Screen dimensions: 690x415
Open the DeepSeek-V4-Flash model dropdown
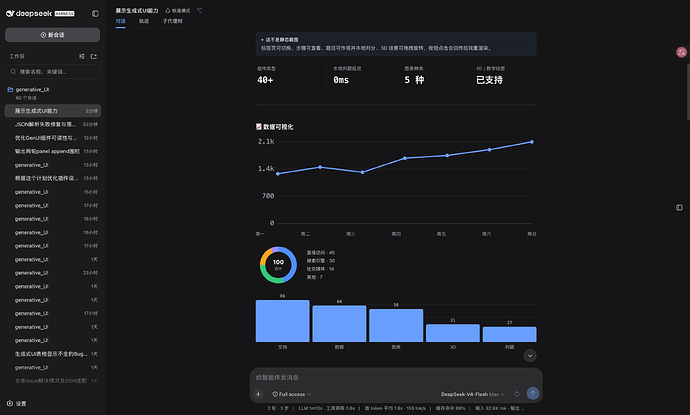[473, 394]
